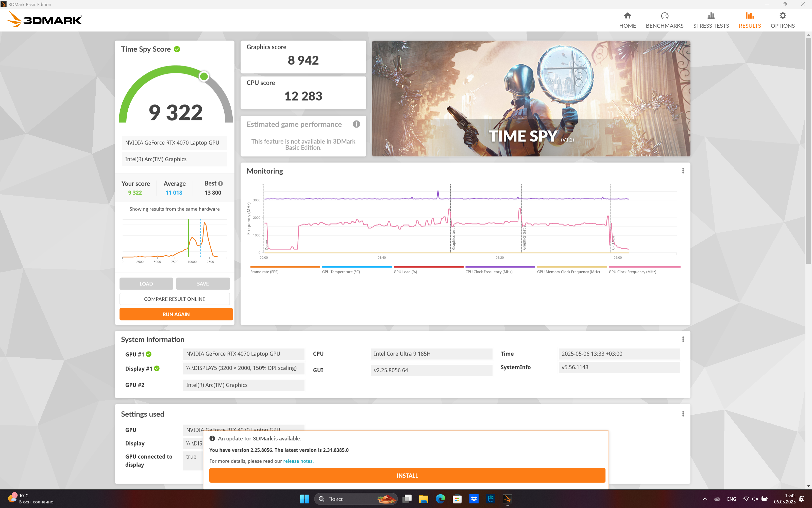Screen dimensions: 812x508
Task: Open the System information three-dot menu
Action: 683,339
